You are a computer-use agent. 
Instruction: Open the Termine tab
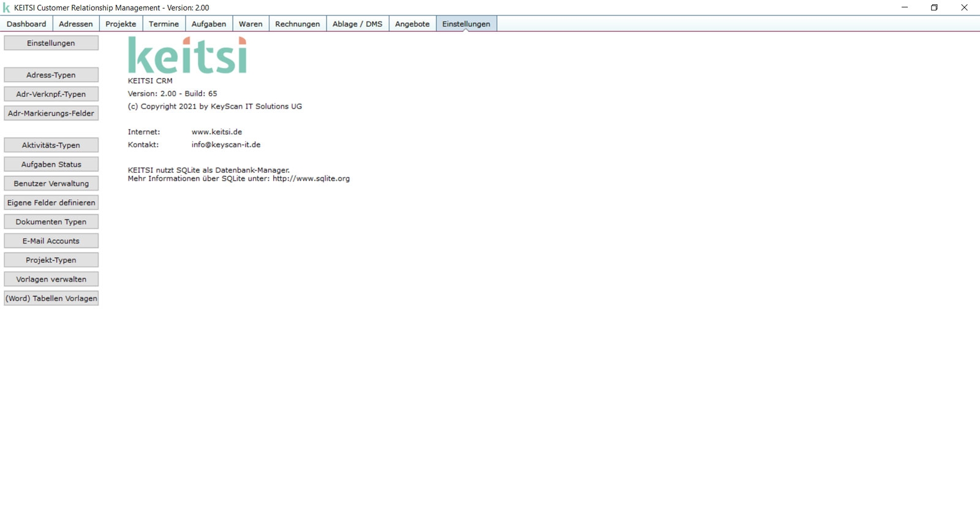pos(164,24)
